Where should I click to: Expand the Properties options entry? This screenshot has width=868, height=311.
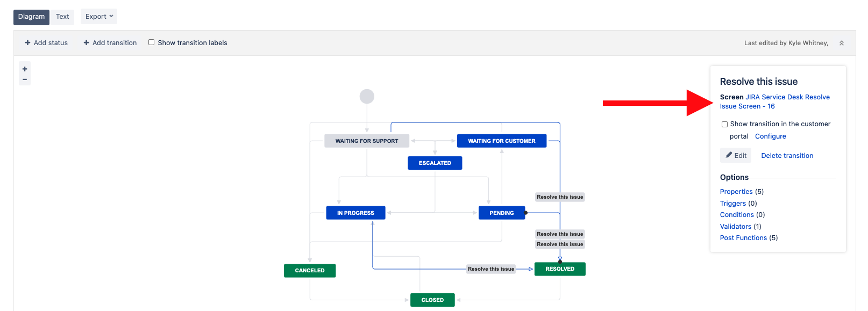pyautogui.click(x=736, y=191)
